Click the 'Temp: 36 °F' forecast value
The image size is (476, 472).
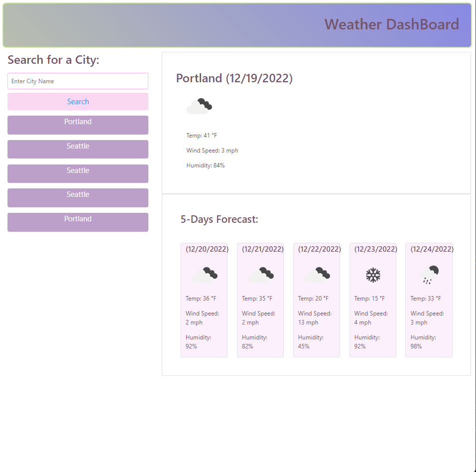click(201, 299)
